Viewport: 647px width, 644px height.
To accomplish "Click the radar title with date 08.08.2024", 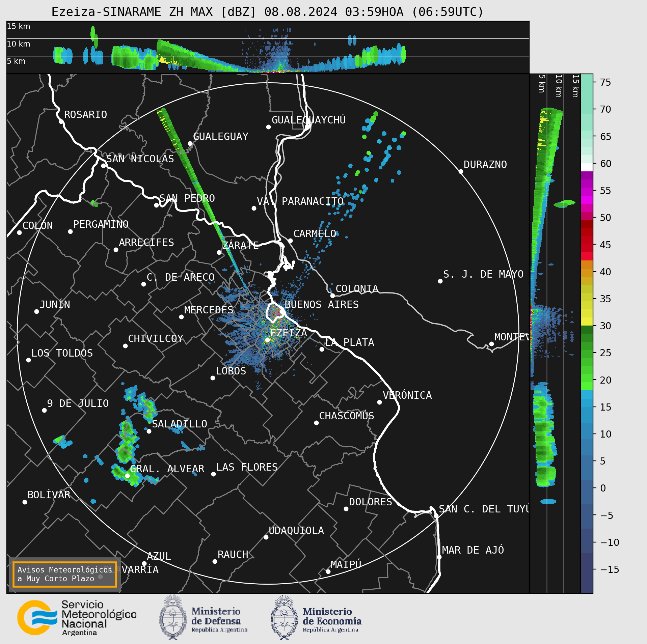I will tap(268, 12).
